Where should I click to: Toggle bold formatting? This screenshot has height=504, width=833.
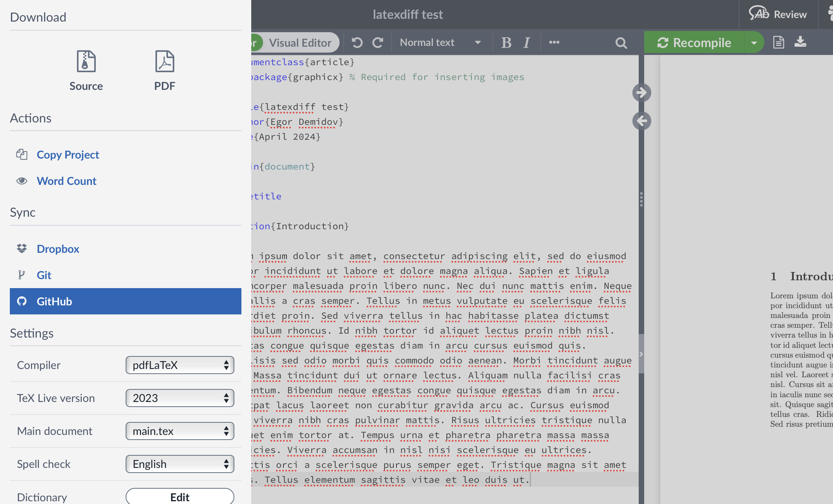click(x=506, y=42)
